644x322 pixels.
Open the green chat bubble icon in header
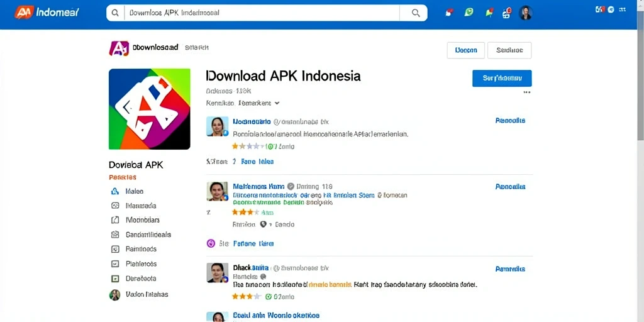(x=469, y=13)
